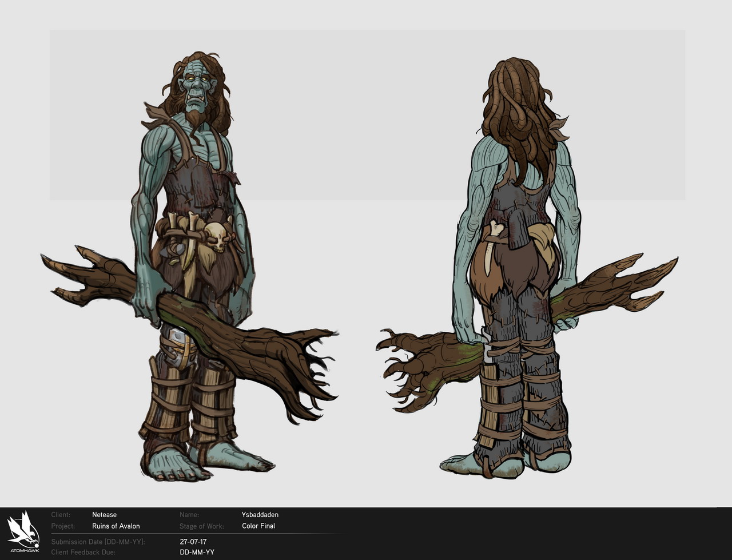Click the Atomhawk logo
The width and height of the screenshot is (732, 560).
23,533
